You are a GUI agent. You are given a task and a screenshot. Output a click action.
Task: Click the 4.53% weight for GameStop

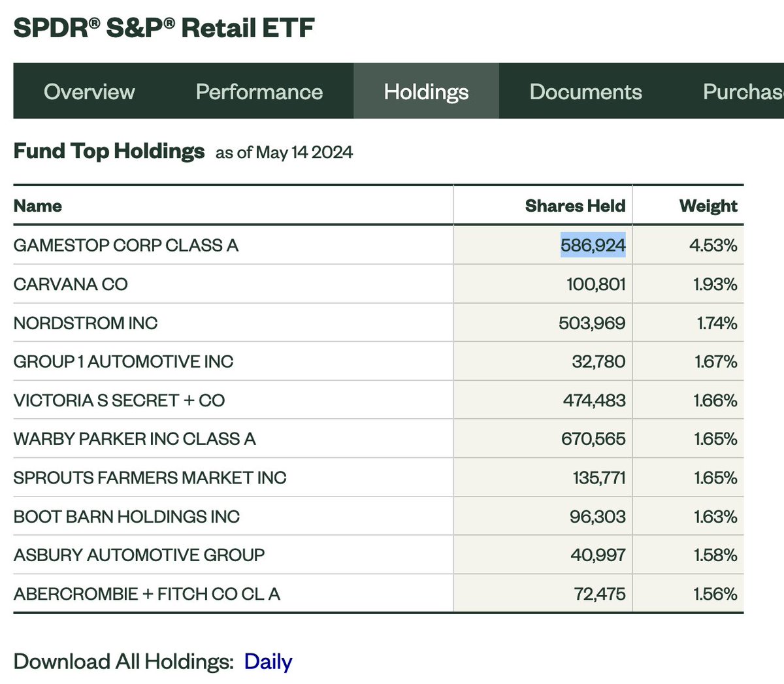click(x=715, y=245)
